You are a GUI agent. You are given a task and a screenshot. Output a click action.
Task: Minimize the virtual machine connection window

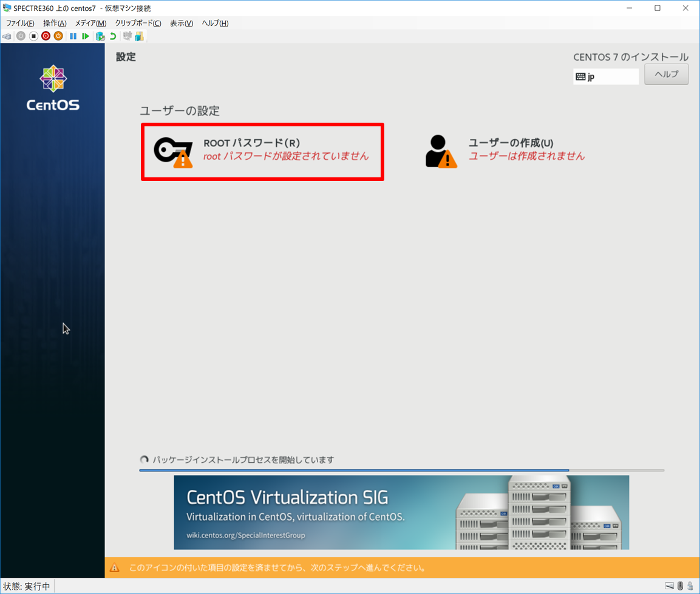630,8
